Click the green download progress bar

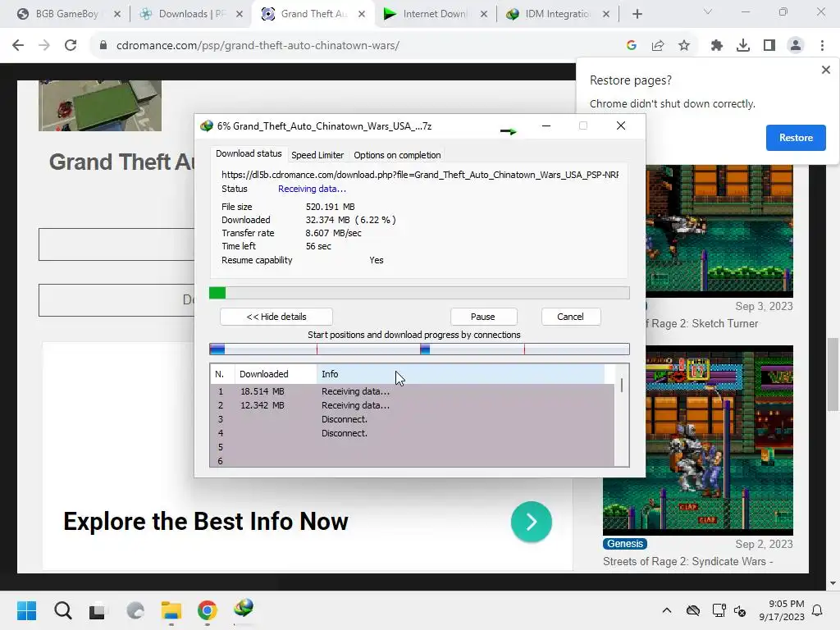click(x=419, y=293)
